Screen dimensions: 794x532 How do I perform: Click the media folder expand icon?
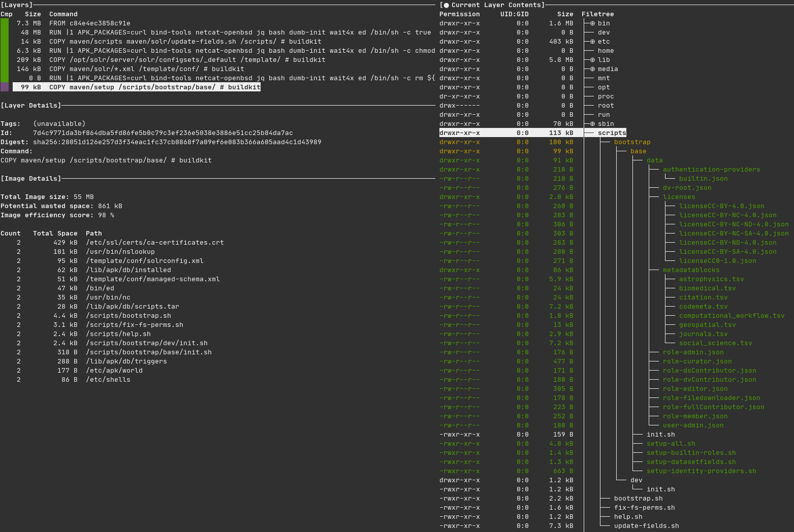tap(592, 69)
